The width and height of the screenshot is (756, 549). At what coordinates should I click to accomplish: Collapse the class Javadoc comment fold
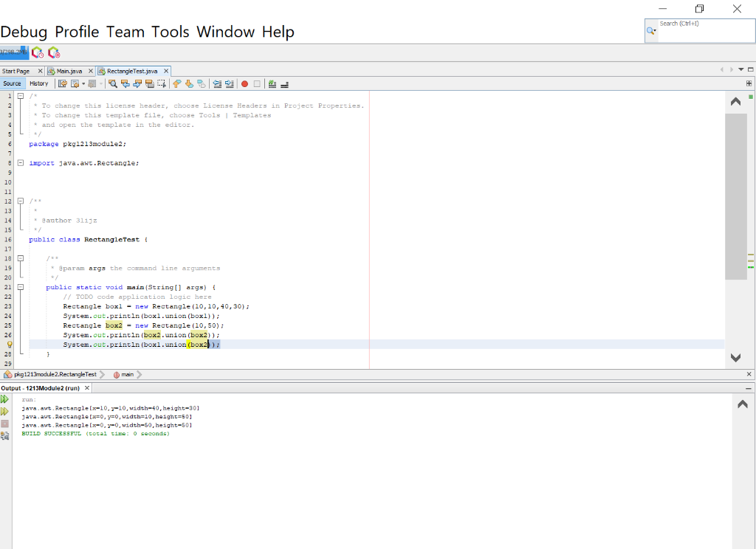(x=20, y=201)
